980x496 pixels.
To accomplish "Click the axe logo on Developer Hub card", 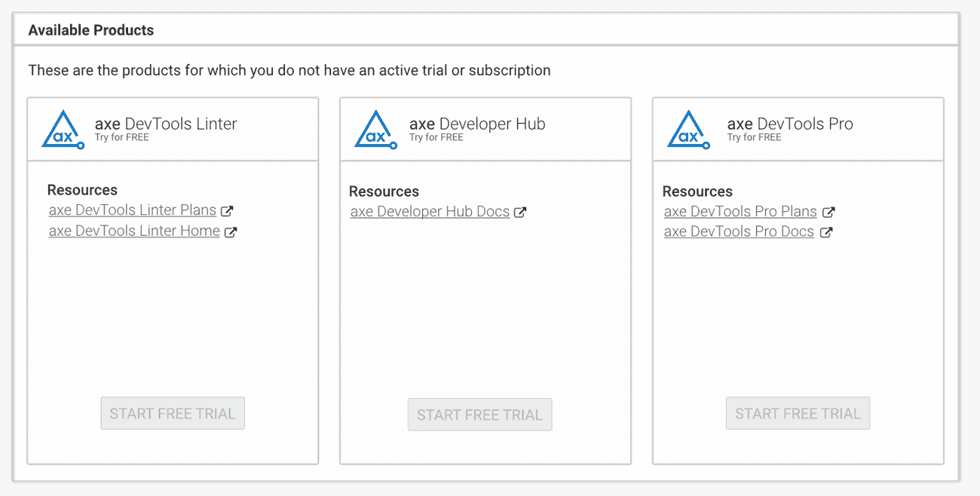I will (375, 129).
